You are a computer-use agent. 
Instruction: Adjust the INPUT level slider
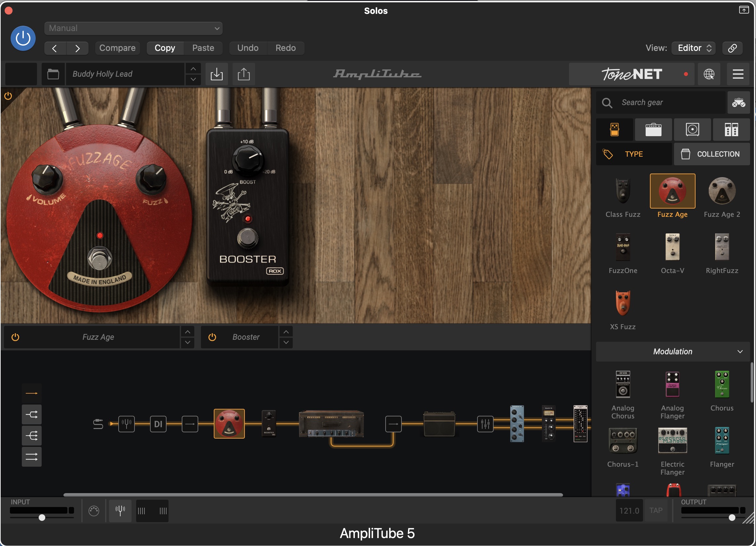tap(42, 517)
